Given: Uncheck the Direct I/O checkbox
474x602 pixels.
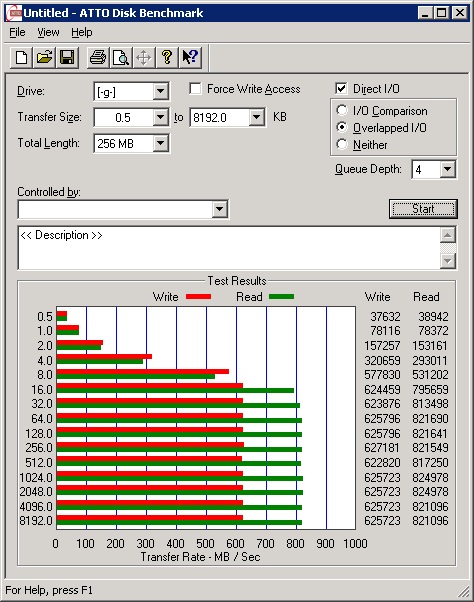Looking at the screenshot, I should coord(341,89).
